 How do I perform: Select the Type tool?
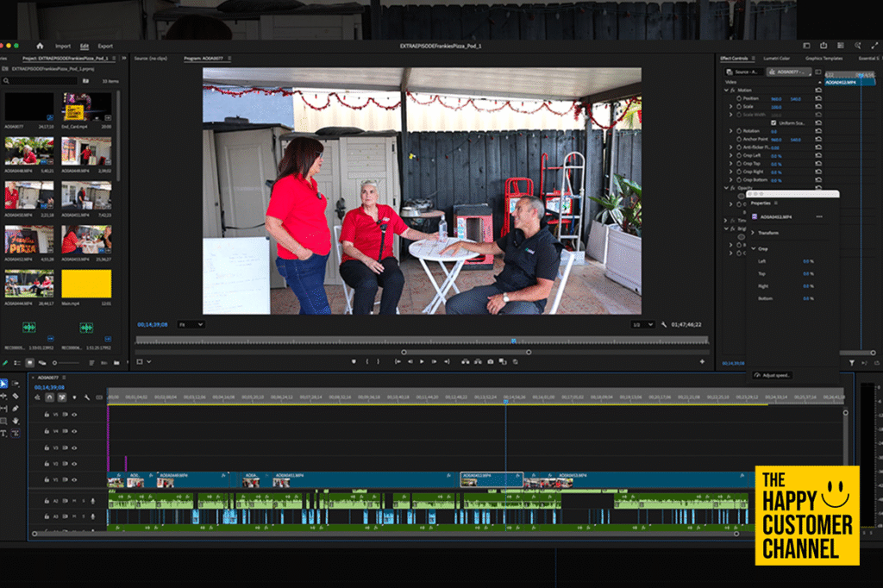4,433
